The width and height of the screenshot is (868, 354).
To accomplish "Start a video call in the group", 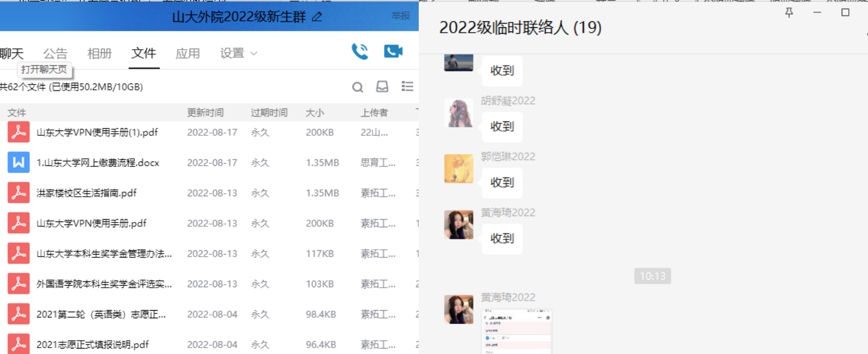I will [393, 51].
